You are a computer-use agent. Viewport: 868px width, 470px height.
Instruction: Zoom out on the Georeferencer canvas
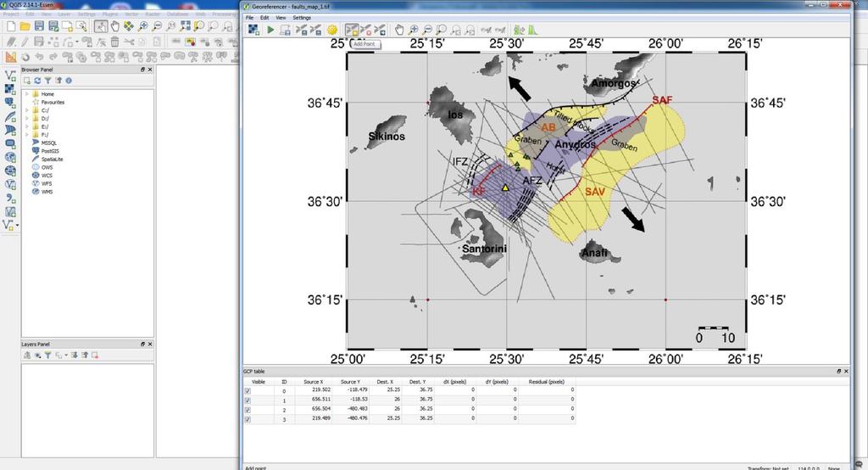point(427,30)
